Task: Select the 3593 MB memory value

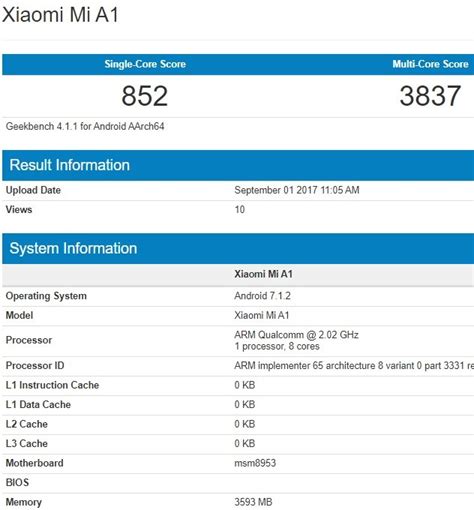Action: 253,502
